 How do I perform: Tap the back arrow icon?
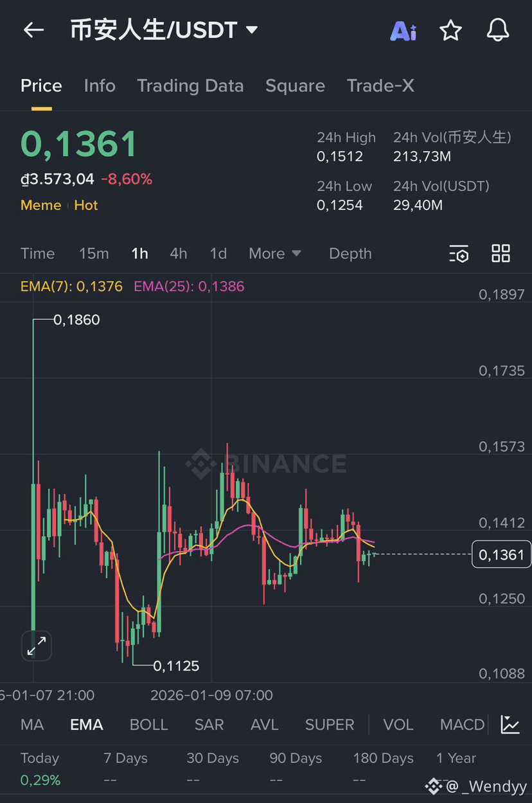click(x=33, y=30)
